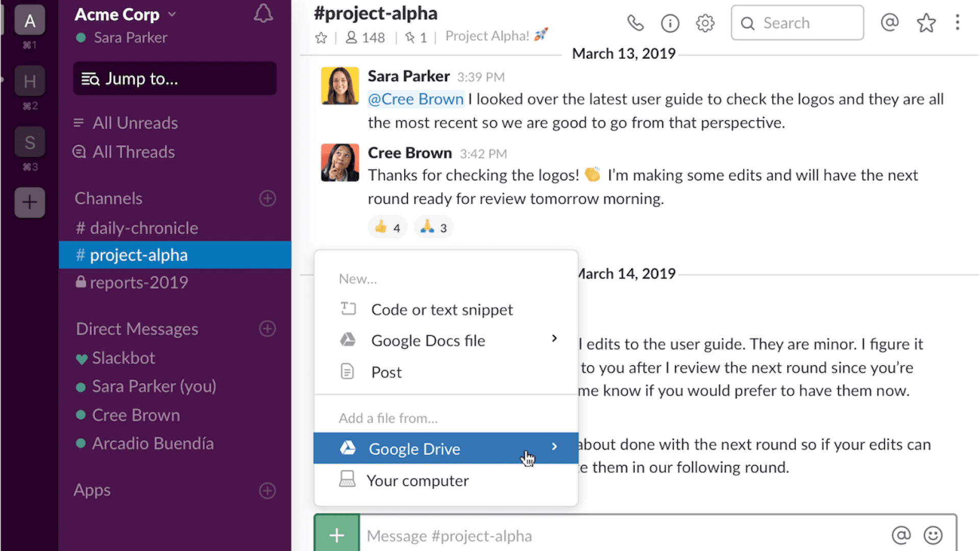The width and height of the screenshot is (980, 551).
Task: Add a channel with plus icon
Action: (267, 198)
